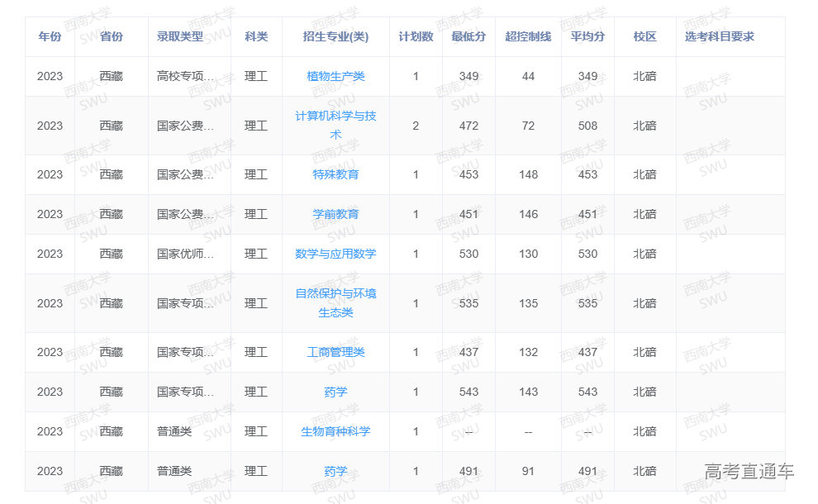Open the 植物生产类 major link

click(x=335, y=76)
